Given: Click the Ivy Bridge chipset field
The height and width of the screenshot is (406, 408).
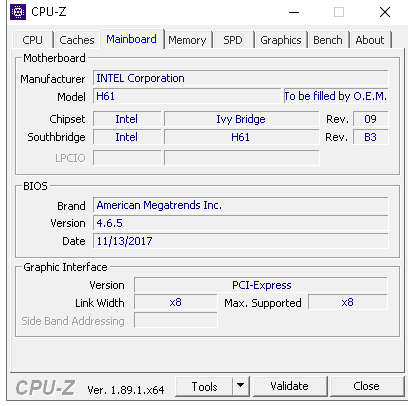Looking at the screenshot, I should [x=241, y=119].
